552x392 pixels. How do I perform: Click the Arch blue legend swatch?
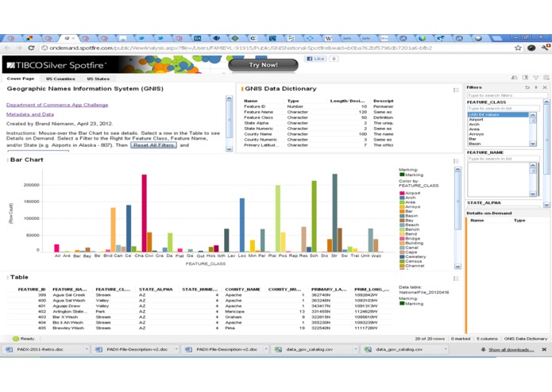[402, 198]
